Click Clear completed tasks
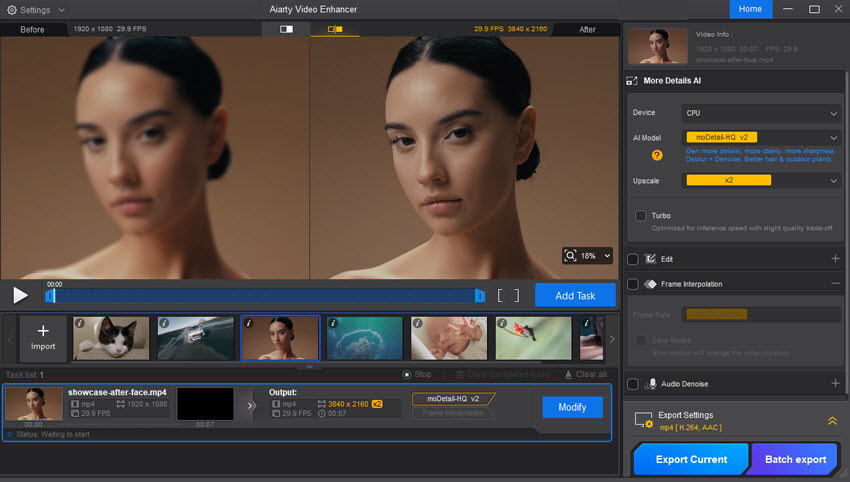The height and width of the screenshot is (482, 850). tap(503, 375)
